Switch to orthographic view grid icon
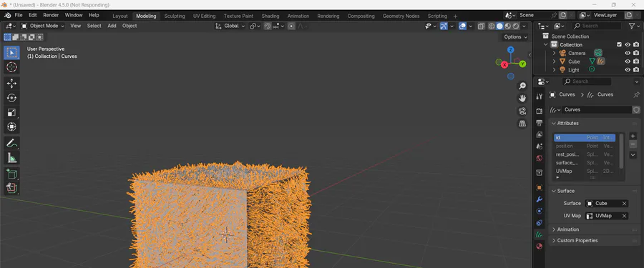The width and height of the screenshot is (644, 268). pos(522,124)
